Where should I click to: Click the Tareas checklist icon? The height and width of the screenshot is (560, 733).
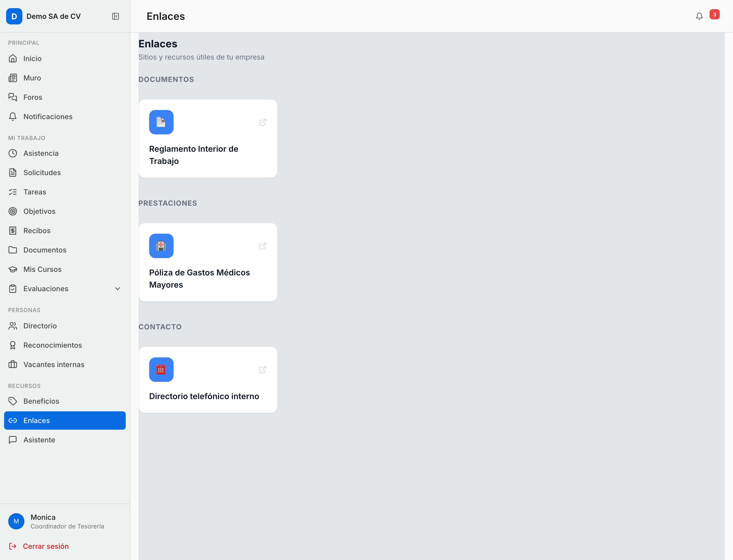[x=13, y=192]
